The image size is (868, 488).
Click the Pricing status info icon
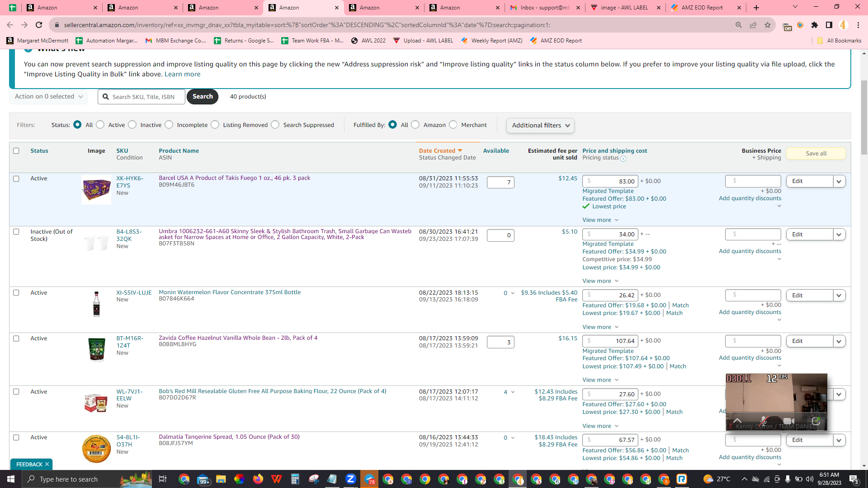coord(623,159)
